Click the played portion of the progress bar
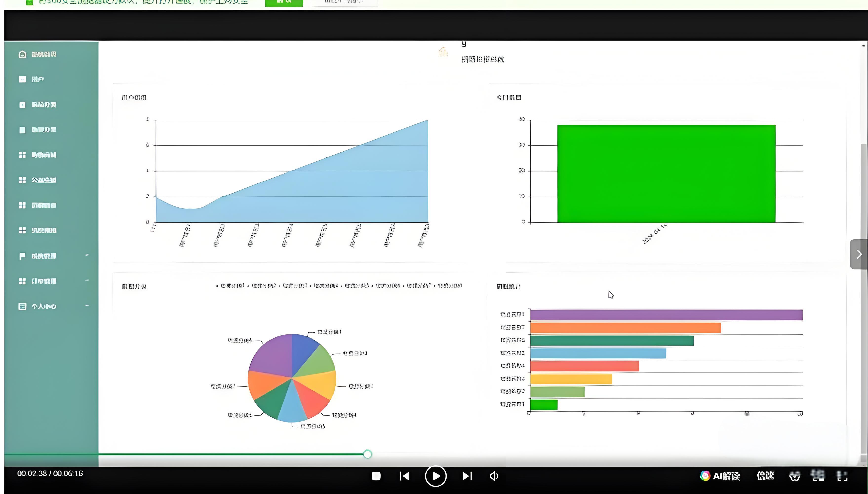Screen dimensions: 868x494 [183, 454]
